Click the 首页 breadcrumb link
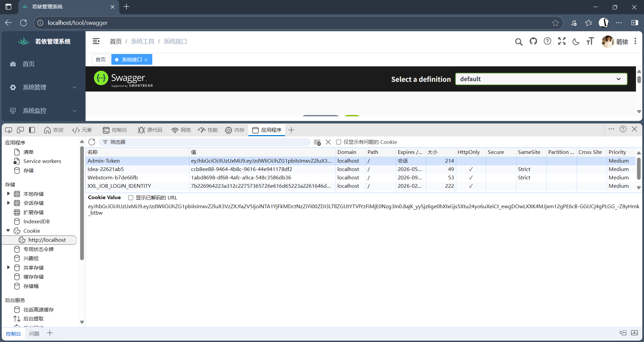Screen dimensions: 644x342 tap(116, 41)
